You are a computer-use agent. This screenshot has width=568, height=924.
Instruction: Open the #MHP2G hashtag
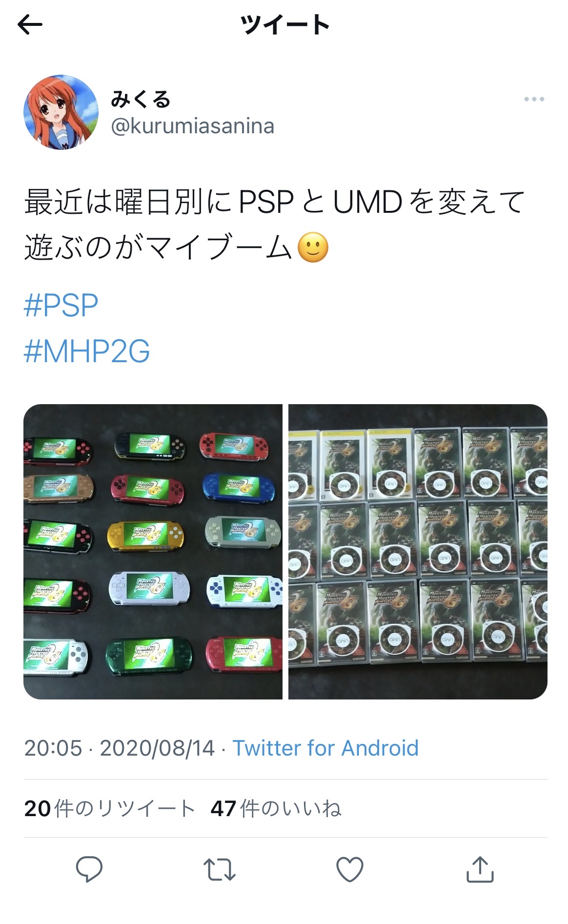point(87,351)
